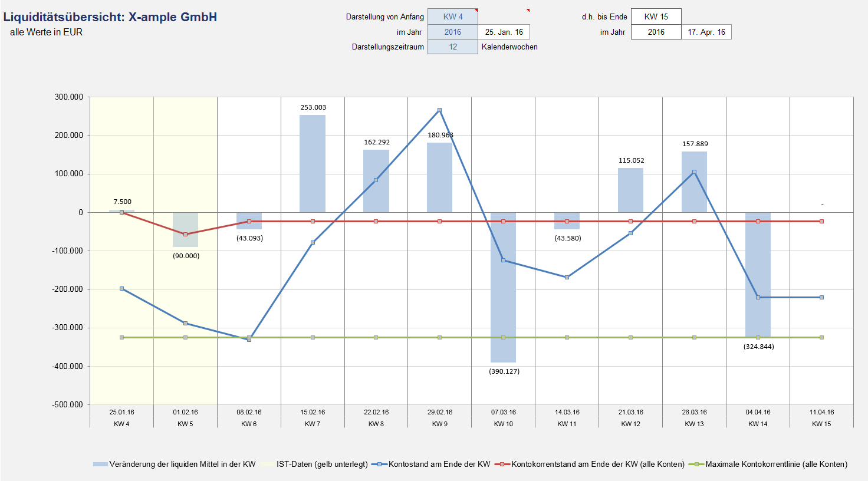Click the data label 157.889 above KW 13
Viewport: 868px width, 481px height.
[x=695, y=144]
